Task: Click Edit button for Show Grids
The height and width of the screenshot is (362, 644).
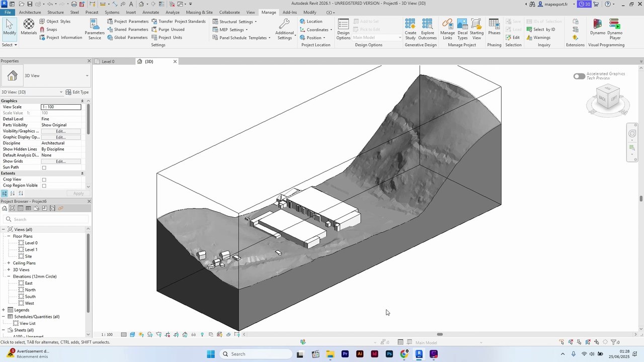Action: point(61,161)
